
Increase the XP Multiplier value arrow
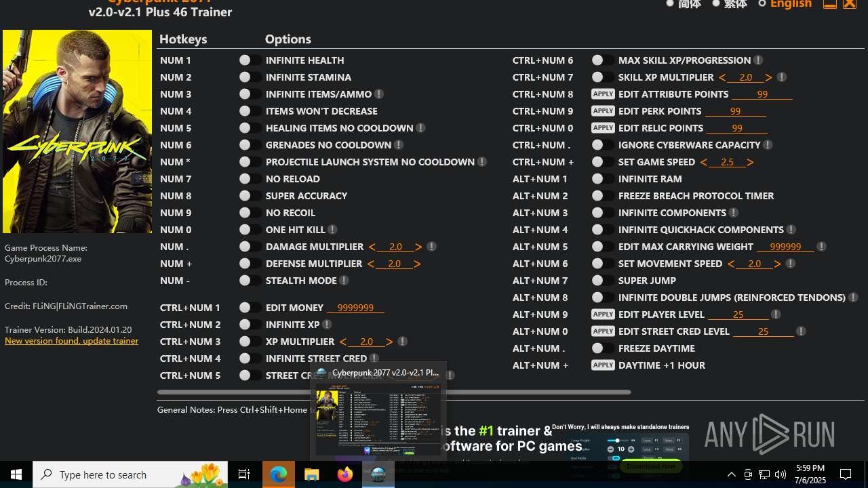(389, 342)
